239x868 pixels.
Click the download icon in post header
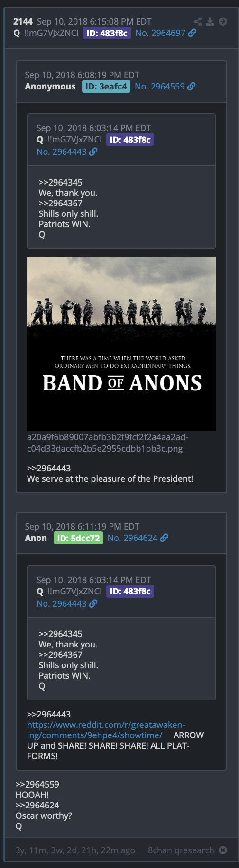point(210,21)
